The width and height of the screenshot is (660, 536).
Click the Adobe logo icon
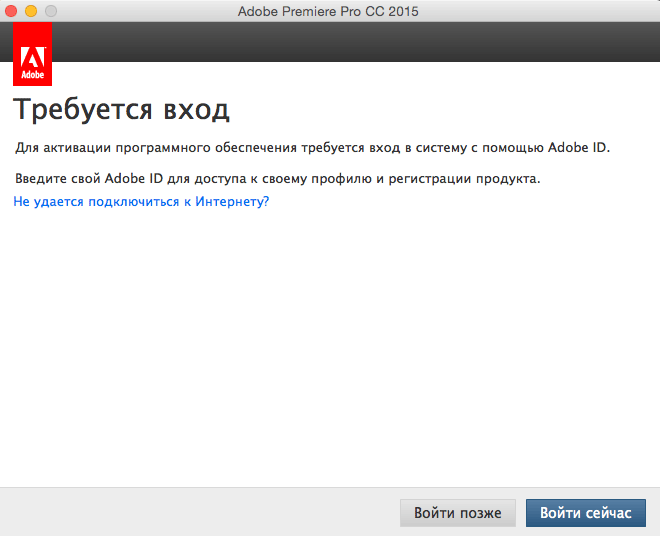[32, 54]
